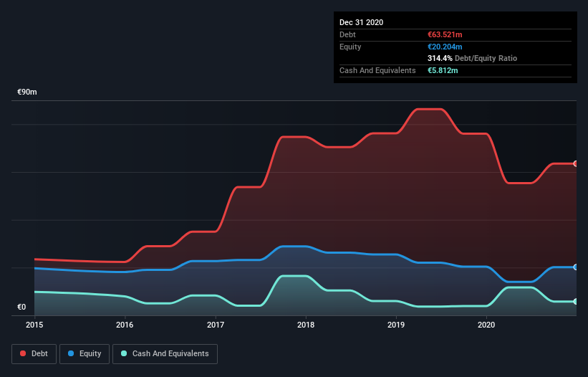Click the €20.204m equity value
588x377 pixels.
(445, 47)
